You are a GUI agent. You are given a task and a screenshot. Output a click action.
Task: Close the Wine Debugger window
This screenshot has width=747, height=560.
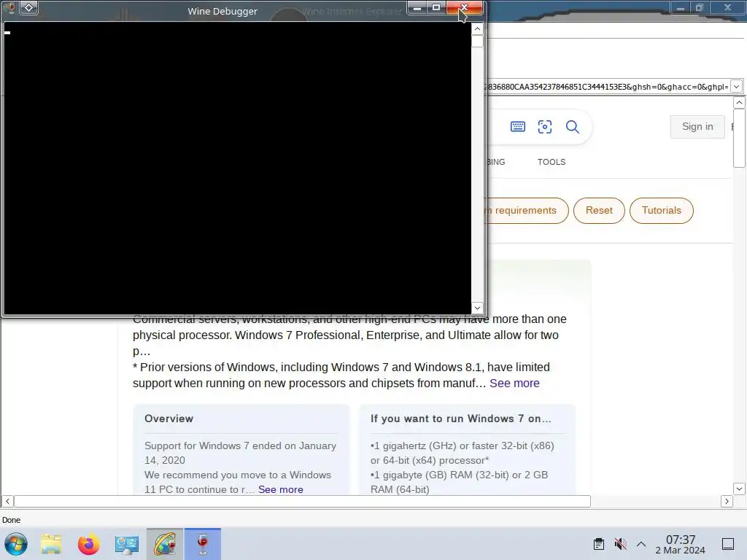pos(464,7)
